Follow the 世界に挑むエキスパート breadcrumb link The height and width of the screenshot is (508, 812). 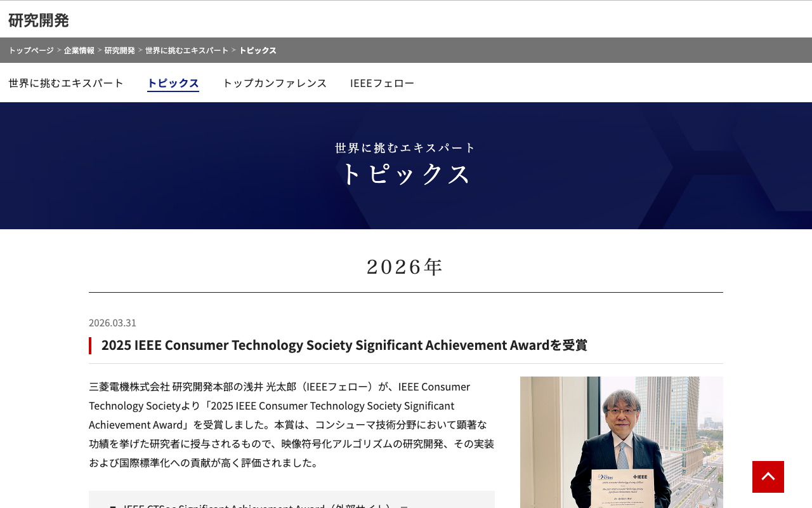tap(187, 50)
